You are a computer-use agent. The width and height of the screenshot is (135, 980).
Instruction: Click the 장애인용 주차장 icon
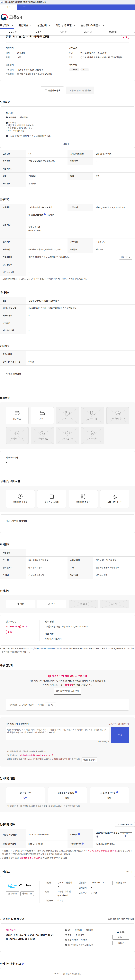point(20,499)
